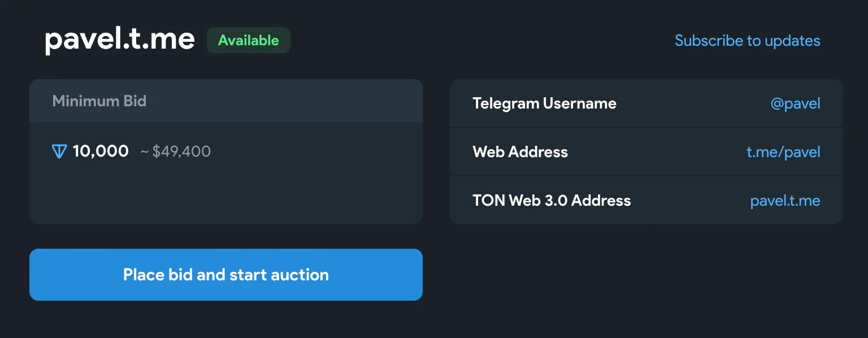
Task: Click the Web Address label
Action: tap(520, 152)
